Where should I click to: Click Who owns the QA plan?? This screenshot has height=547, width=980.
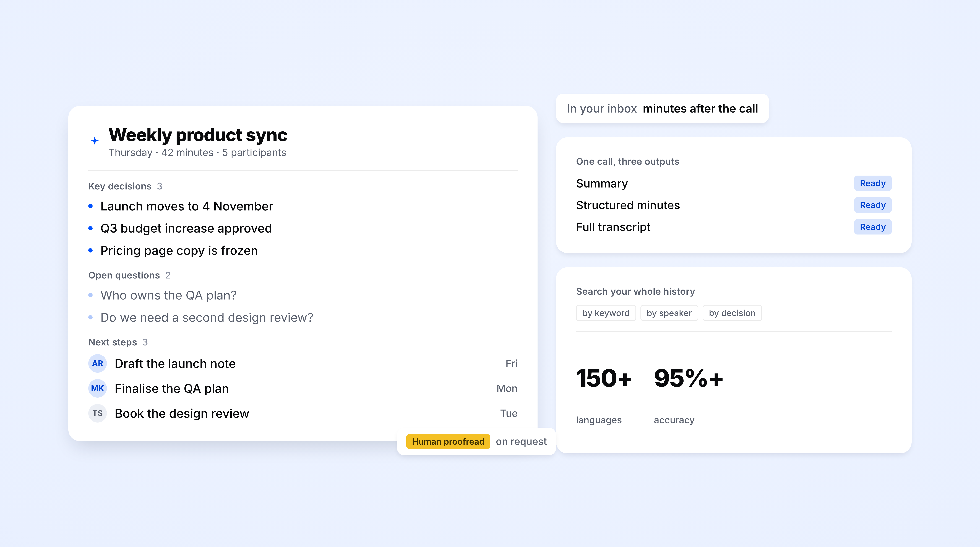point(169,295)
